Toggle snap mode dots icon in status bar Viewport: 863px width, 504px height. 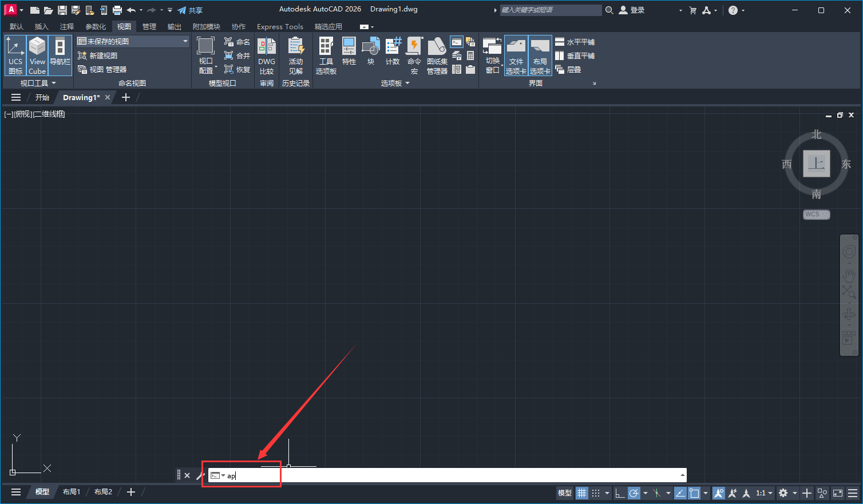tap(596, 493)
